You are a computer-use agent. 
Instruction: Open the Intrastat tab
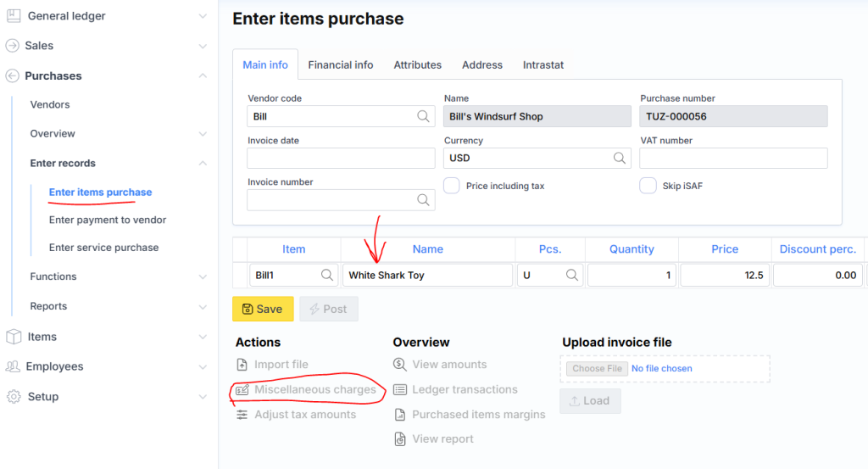(x=542, y=64)
